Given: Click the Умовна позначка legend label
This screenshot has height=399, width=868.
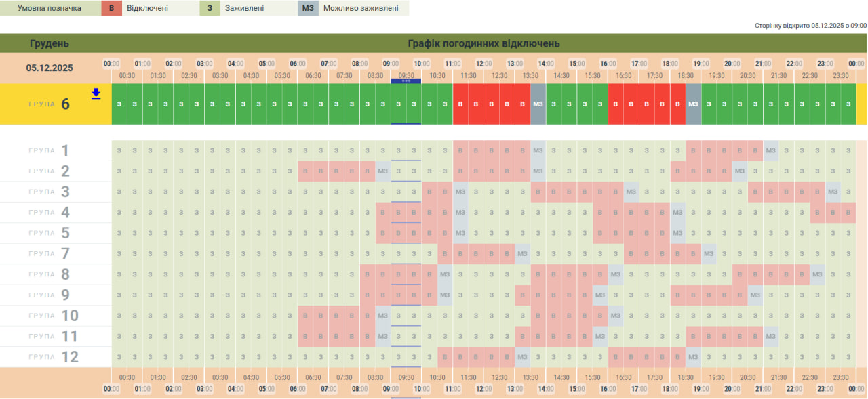Looking at the screenshot, I should click(x=49, y=9).
